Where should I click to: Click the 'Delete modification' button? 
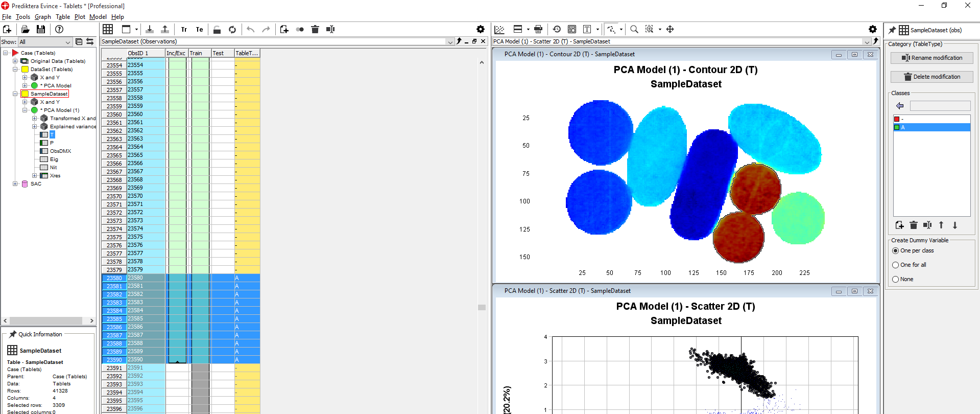pyautogui.click(x=931, y=77)
